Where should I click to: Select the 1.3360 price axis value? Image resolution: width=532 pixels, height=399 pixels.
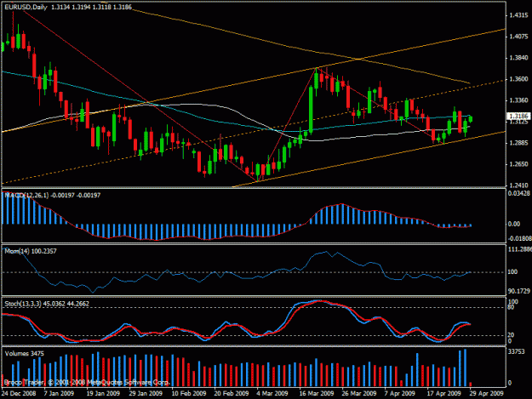click(x=518, y=100)
